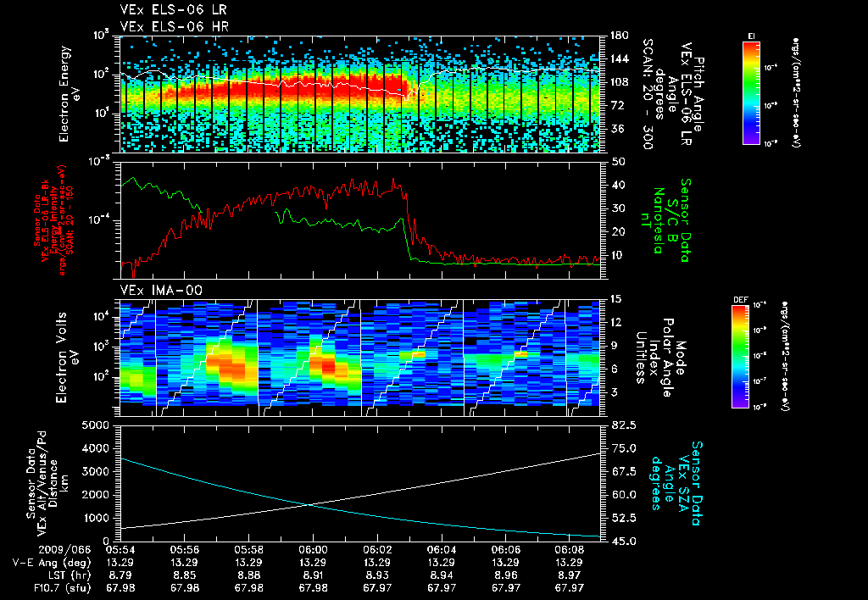Click the 180 pitch angle tick
Screen dimensions: 868x600
tap(619, 36)
